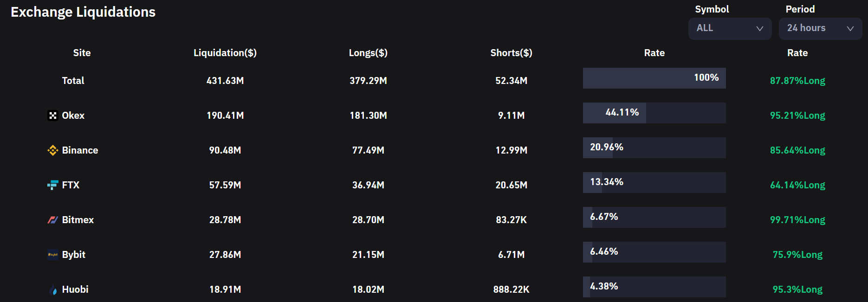Click the Total 100% rate bar
Screen dimensions: 868x302
click(x=654, y=78)
